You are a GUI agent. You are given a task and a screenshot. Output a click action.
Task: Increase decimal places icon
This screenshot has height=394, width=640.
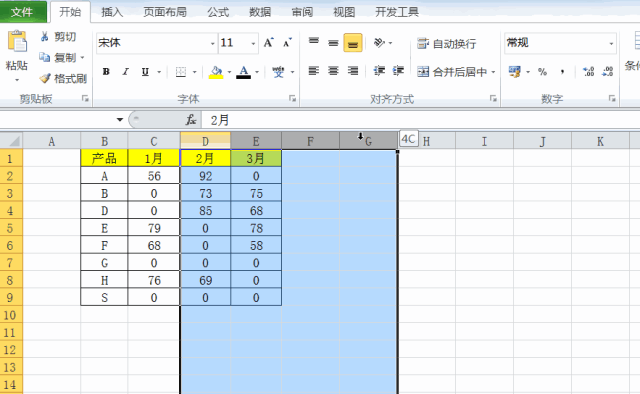588,72
